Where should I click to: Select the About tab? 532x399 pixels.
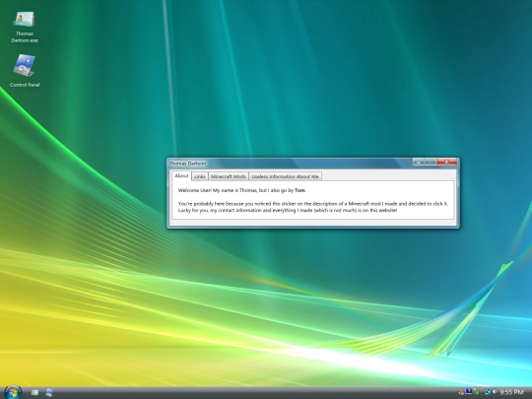click(x=181, y=175)
